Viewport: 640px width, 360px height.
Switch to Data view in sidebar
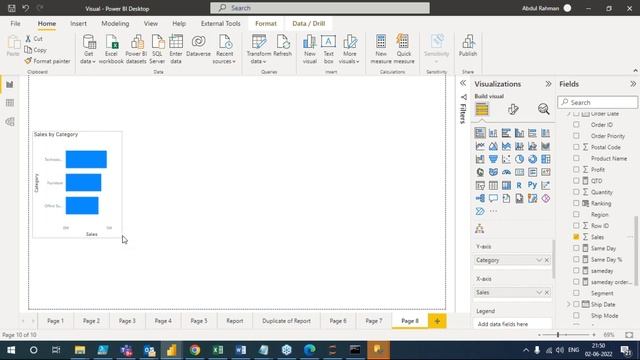point(10,103)
